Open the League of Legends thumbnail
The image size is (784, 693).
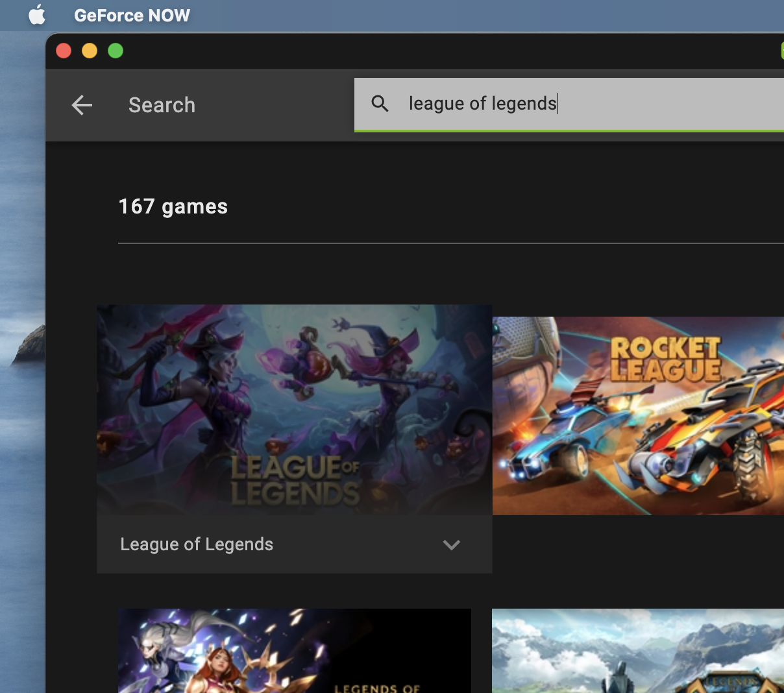[x=295, y=410]
